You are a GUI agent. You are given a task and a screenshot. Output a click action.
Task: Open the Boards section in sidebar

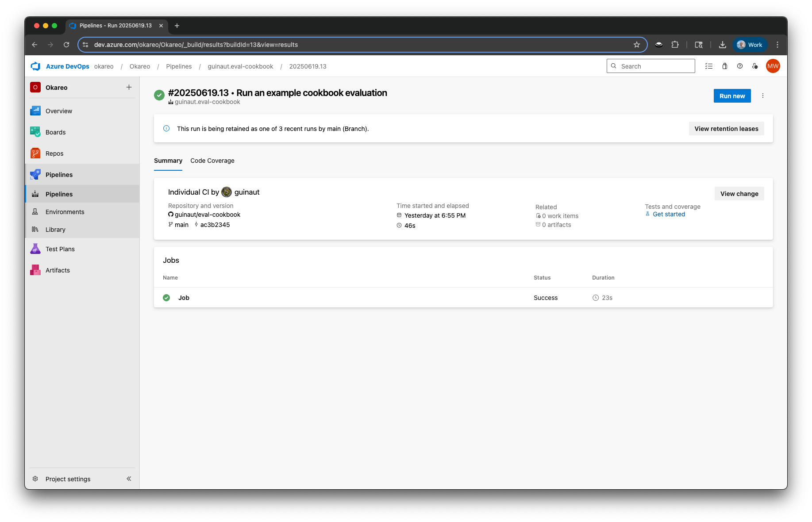click(55, 132)
